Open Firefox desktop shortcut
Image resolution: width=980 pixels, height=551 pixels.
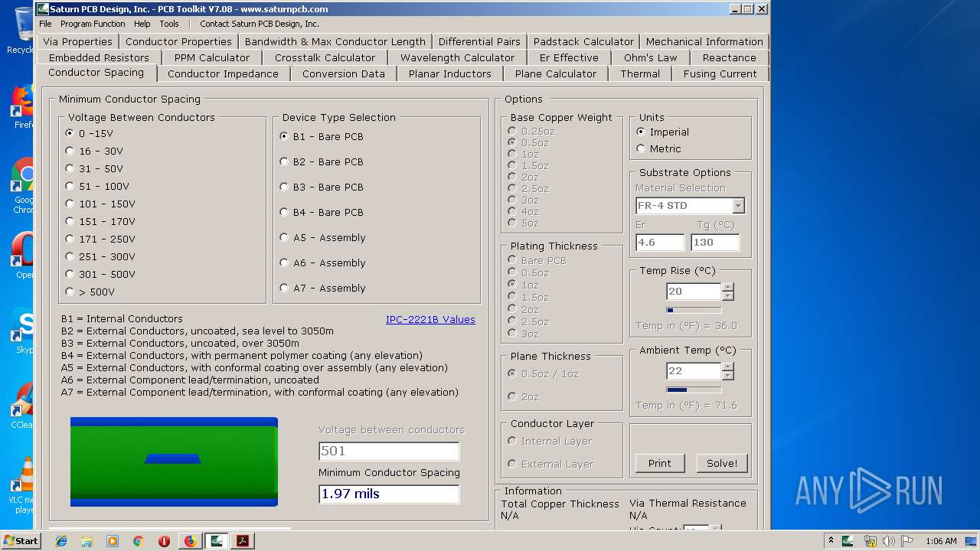(x=21, y=106)
